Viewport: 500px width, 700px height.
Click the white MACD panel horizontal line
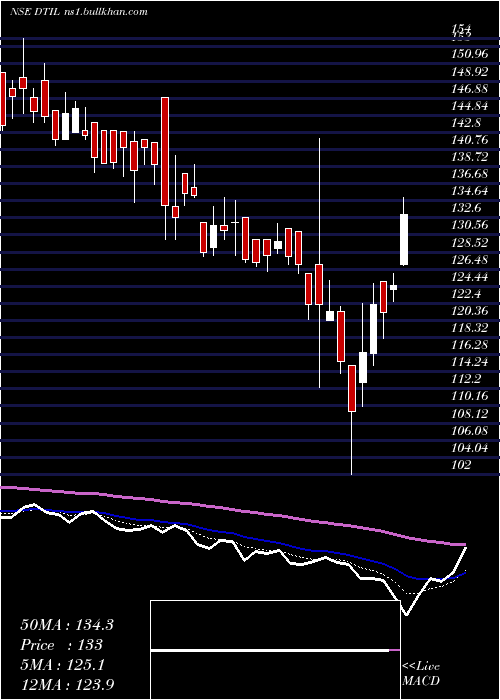270,650
